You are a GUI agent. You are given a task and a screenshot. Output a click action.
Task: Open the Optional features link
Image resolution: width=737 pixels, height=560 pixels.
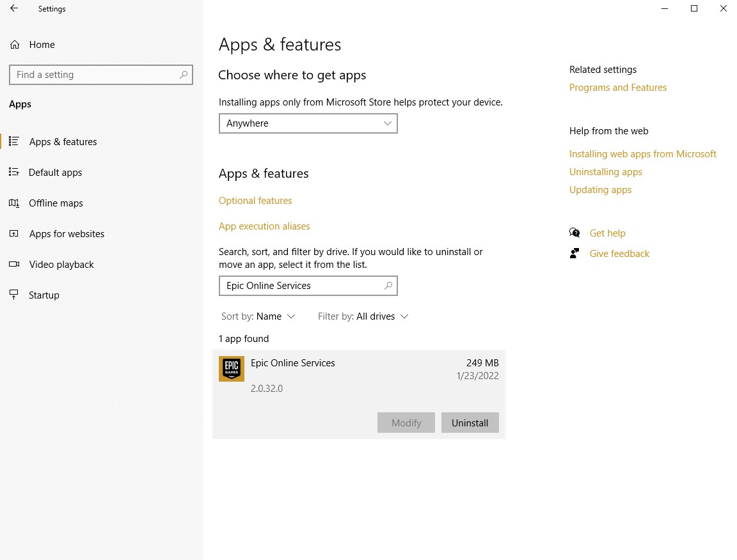click(255, 201)
